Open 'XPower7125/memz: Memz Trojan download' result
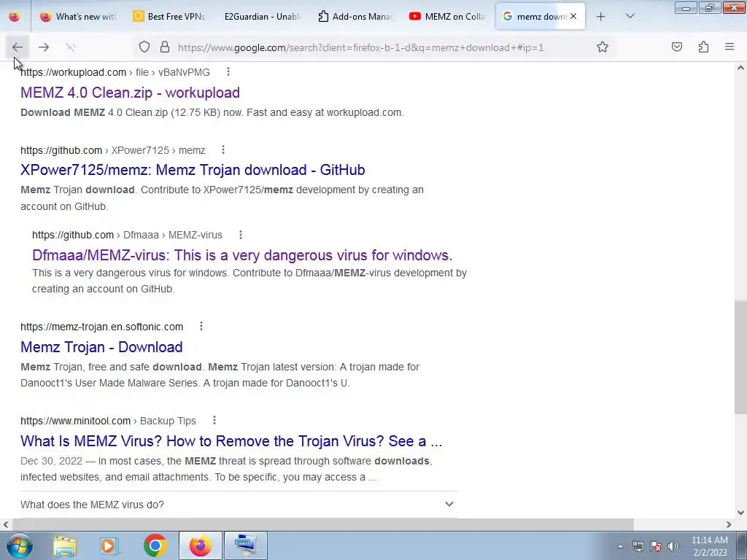 pos(193,170)
